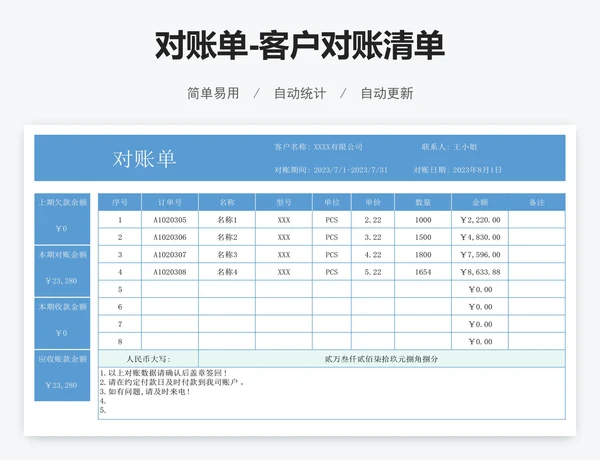Select the 名称1 cell
The width and height of the screenshot is (600, 460).
pyautogui.click(x=227, y=220)
